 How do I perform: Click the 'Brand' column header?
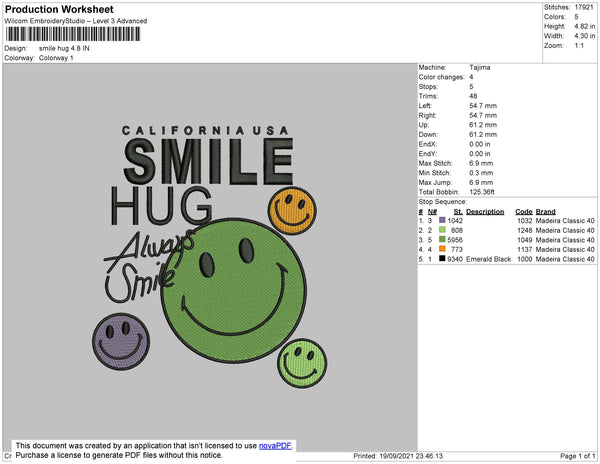[545, 212]
